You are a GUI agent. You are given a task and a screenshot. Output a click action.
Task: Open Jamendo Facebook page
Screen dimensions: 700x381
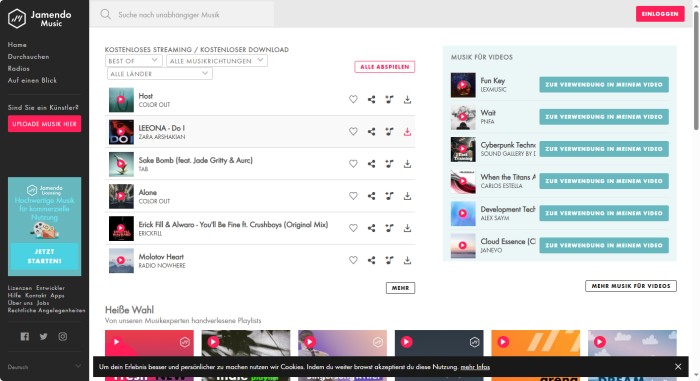click(x=25, y=336)
